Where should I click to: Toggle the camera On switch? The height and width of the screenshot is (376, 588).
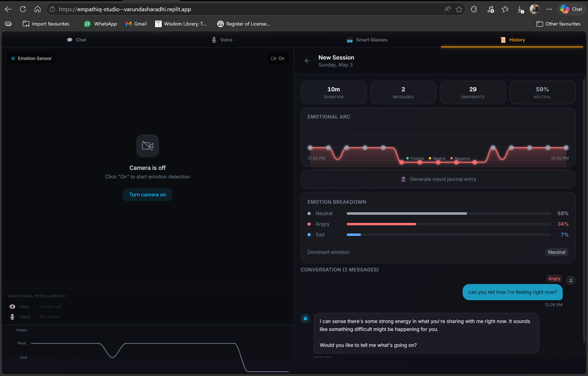(x=278, y=58)
